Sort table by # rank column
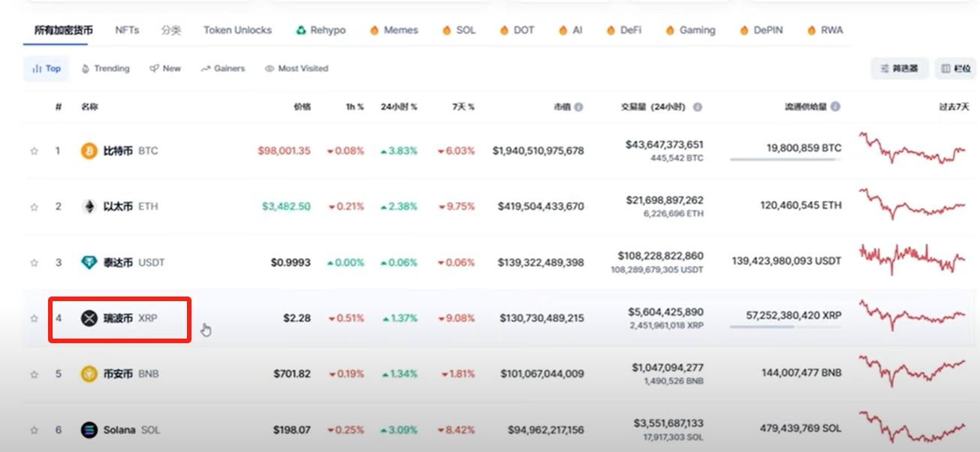This screenshot has height=452, width=980. (59, 107)
